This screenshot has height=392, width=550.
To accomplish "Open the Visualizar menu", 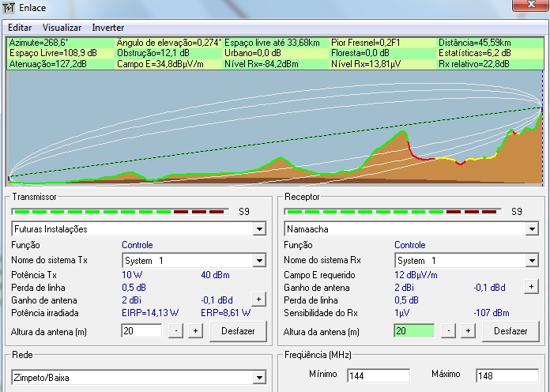I will coord(62,28).
